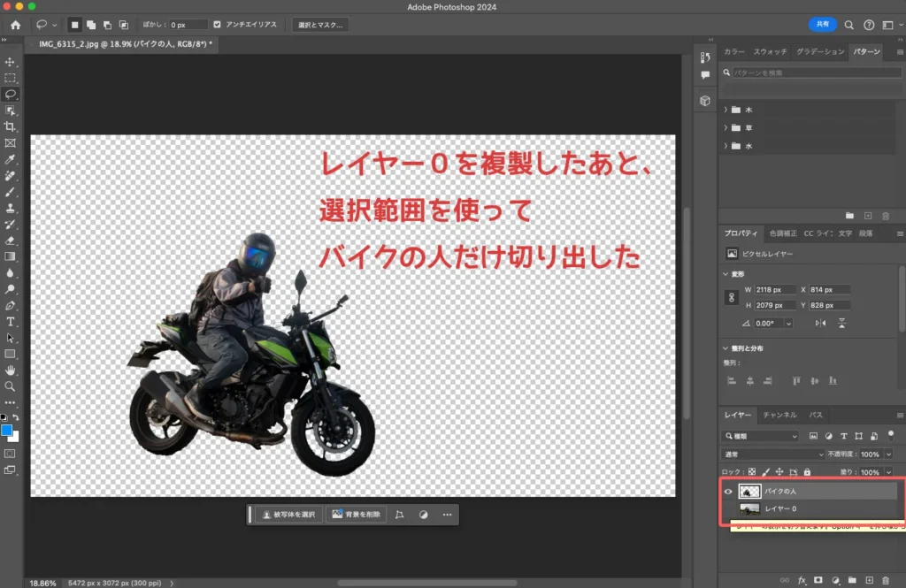The width and height of the screenshot is (906, 588).
Task: Open the search magnifier in top bar
Action: [x=849, y=25]
